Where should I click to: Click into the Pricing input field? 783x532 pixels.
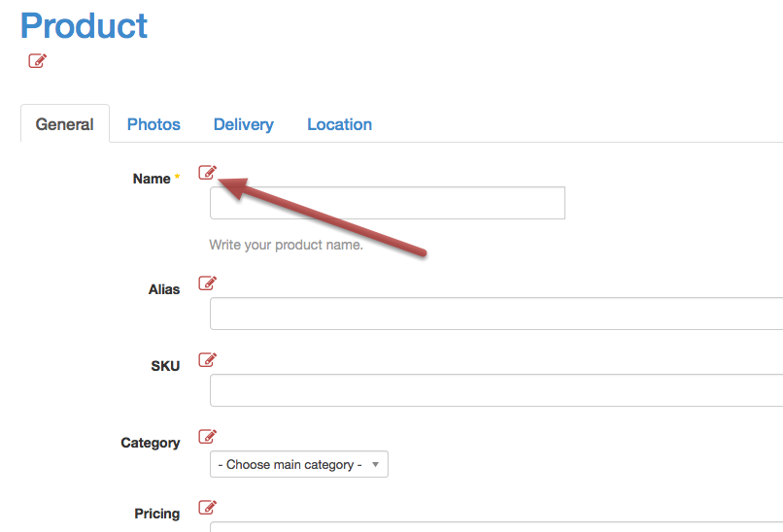click(496, 526)
